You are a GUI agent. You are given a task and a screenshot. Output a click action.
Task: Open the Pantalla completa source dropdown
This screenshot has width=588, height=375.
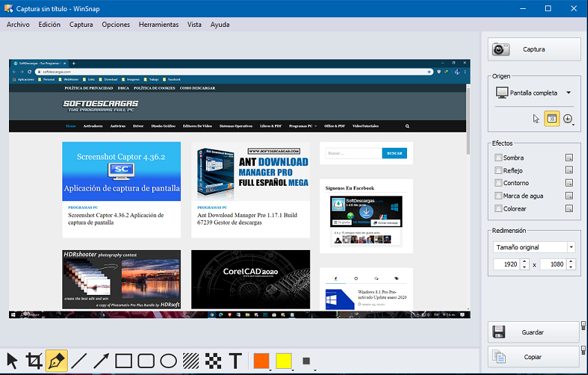pos(534,93)
